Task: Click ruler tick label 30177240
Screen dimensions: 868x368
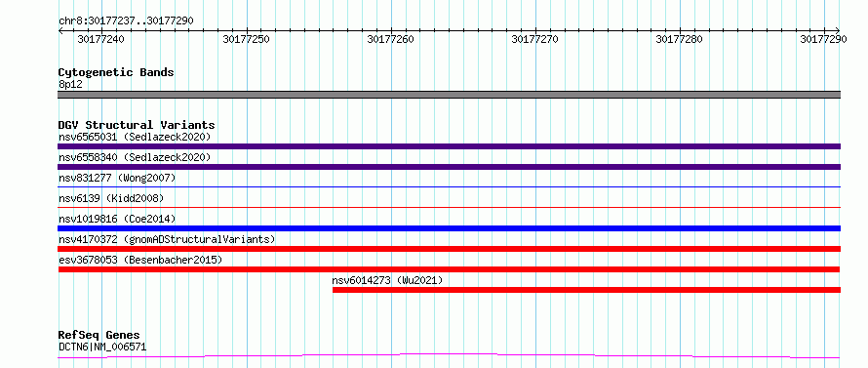Action: click(x=100, y=39)
